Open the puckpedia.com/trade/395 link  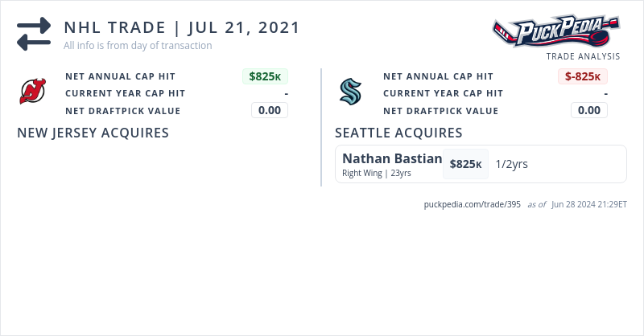(x=472, y=204)
